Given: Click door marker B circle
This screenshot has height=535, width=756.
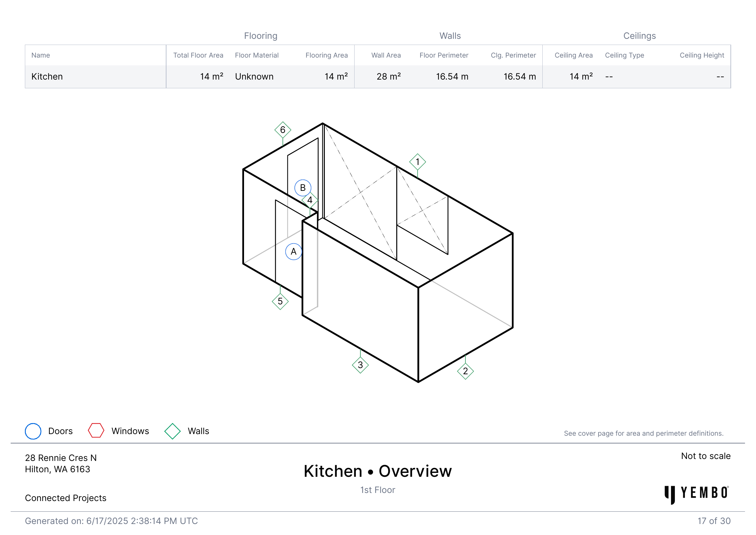Looking at the screenshot, I should (303, 188).
